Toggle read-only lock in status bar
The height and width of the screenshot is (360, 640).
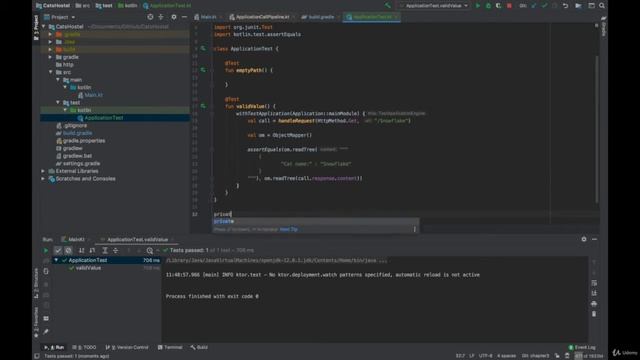point(557,356)
